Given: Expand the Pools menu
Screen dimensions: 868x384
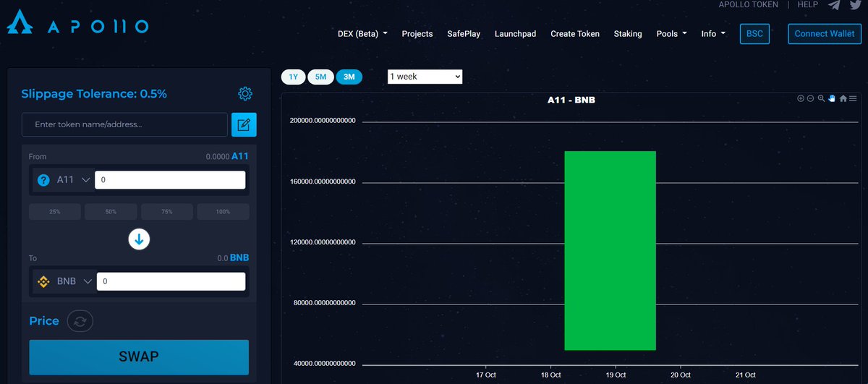Looking at the screenshot, I should point(672,34).
